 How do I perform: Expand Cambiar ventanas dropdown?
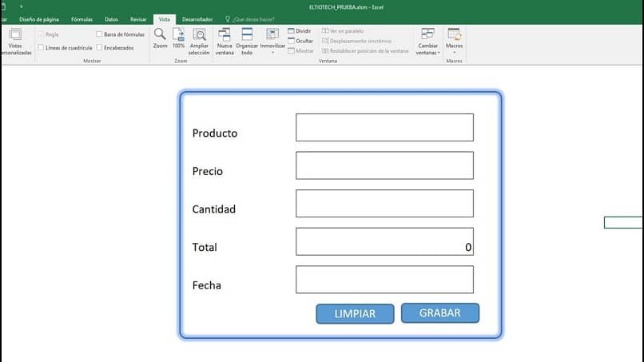coord(427,42)
